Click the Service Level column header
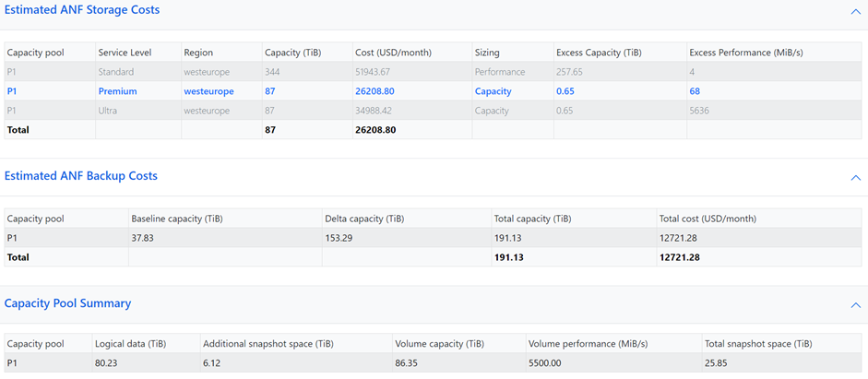This screenshot has height=379, width=868. [125, 53]
